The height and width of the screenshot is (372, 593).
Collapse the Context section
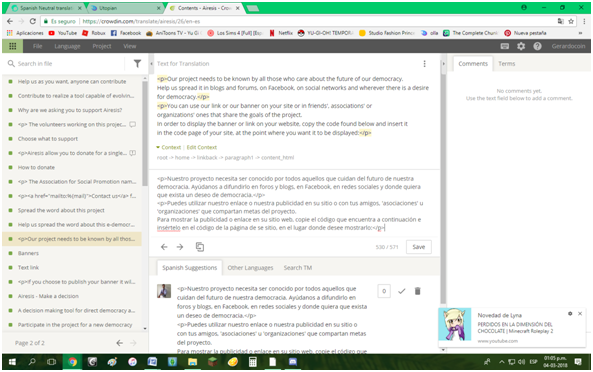click(169, 147)
